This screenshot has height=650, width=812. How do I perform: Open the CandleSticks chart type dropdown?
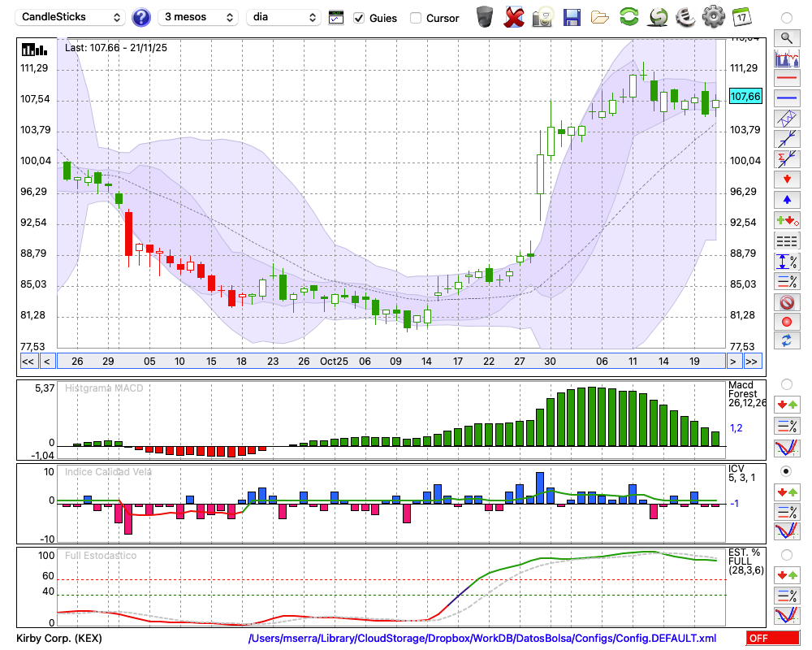pyautogui.click(x=71, y=17)
